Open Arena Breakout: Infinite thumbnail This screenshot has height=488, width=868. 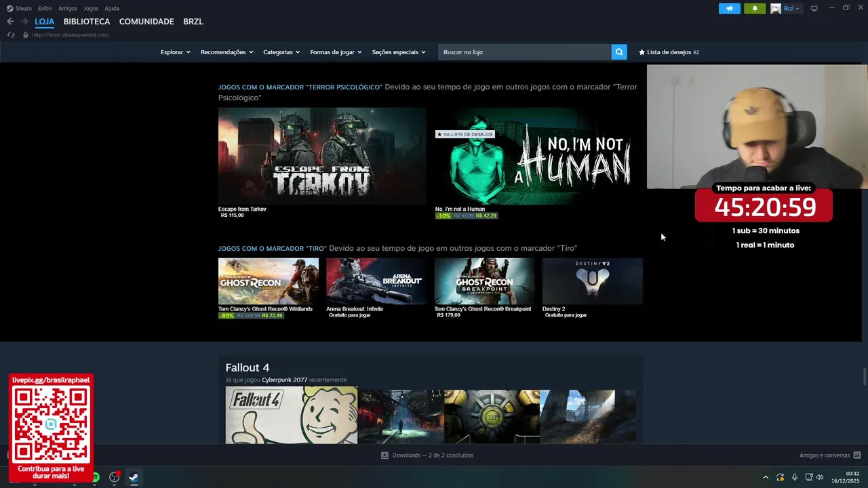376,281
